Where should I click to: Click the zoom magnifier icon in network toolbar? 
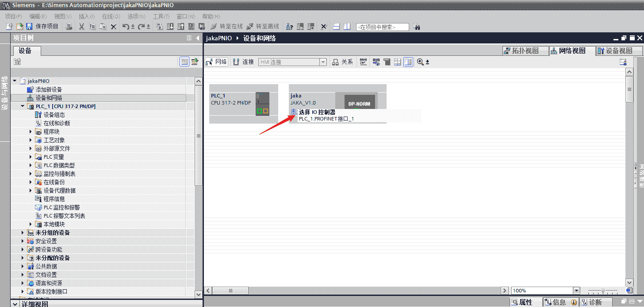pos(420,62)
